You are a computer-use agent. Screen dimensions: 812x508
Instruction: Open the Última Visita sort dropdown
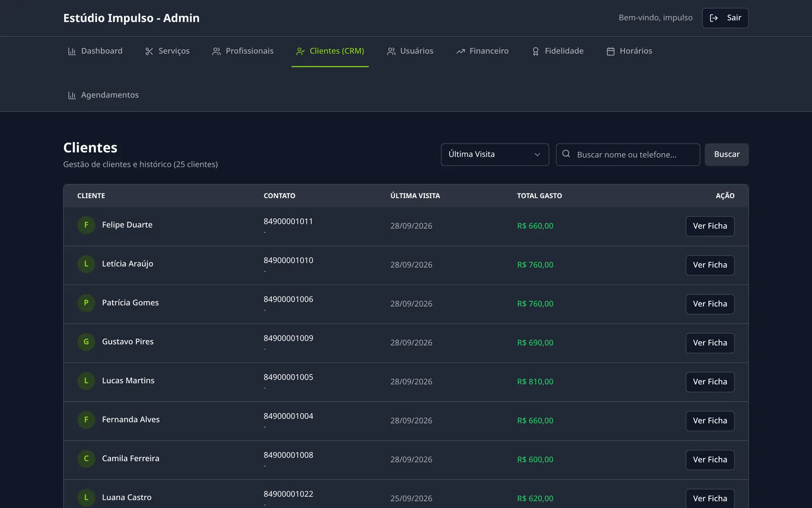tap(495, 154)
